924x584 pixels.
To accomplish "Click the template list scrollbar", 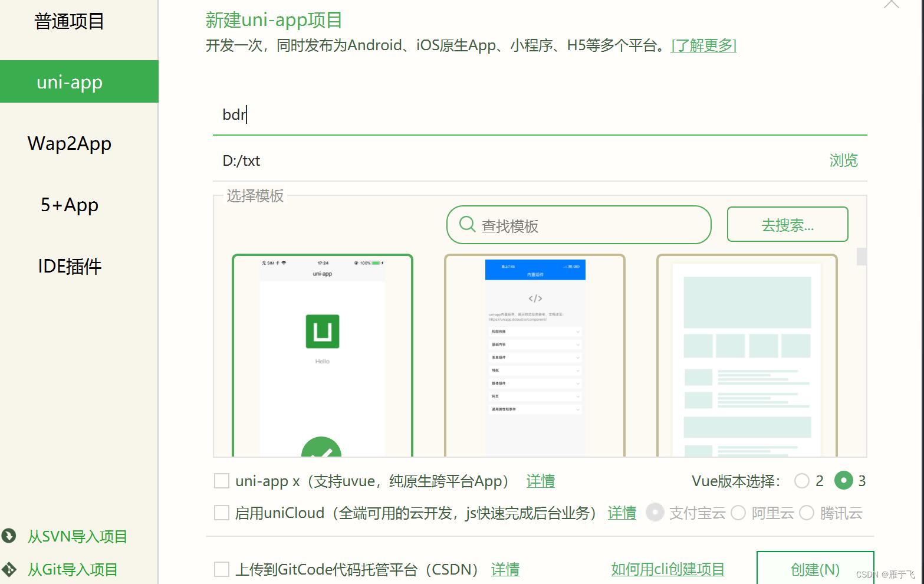I will [x=861, y=257].
